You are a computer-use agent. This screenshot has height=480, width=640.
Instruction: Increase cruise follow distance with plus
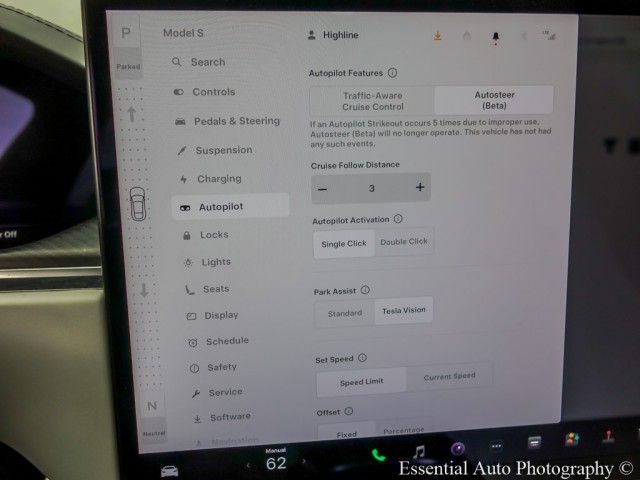[x=419, y=187]
